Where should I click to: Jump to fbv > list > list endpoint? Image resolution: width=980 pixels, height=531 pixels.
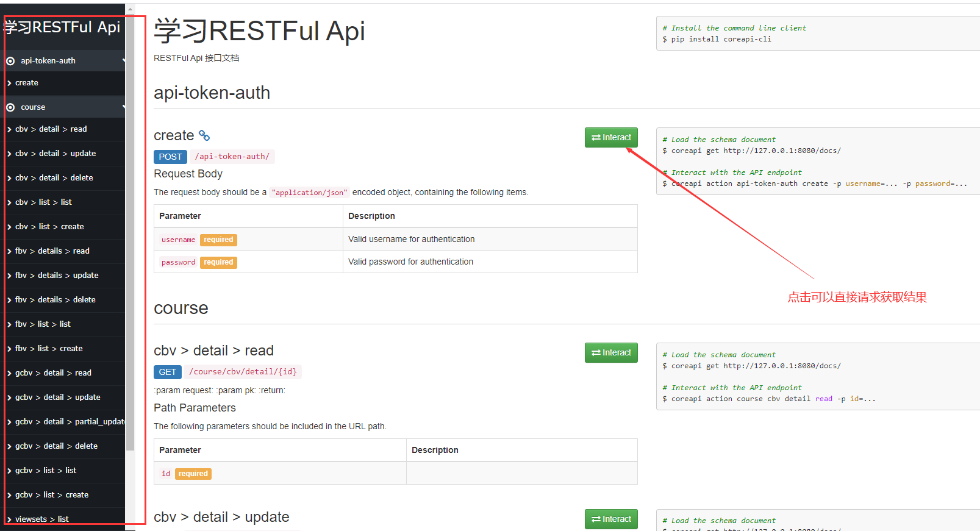pyautogui.click(x=43, y=324)
